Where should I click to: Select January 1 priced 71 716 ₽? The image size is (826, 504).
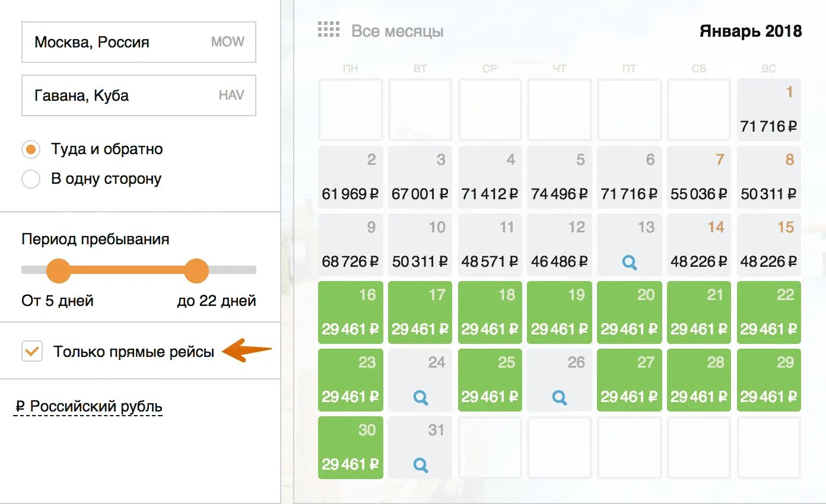pyautogui.click(x=769, y=110)
